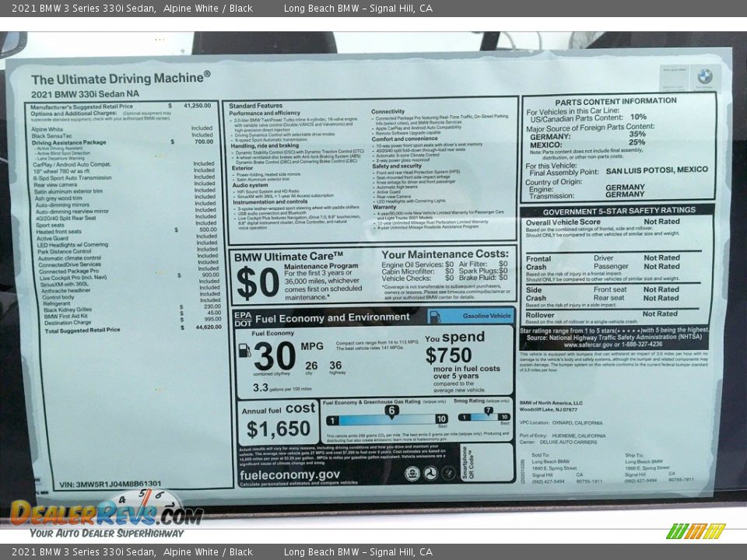This screenshot has height=560, width=747.
Task: Select the marker 6 on greenhouse gas rating scale
Action: pyautogui.click(x=391, y=411)
